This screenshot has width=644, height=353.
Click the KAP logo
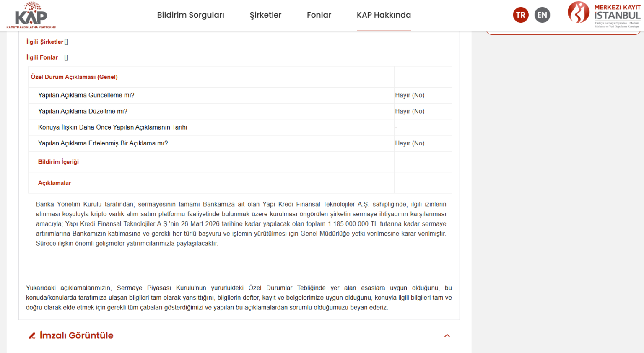tap(31, 15)
